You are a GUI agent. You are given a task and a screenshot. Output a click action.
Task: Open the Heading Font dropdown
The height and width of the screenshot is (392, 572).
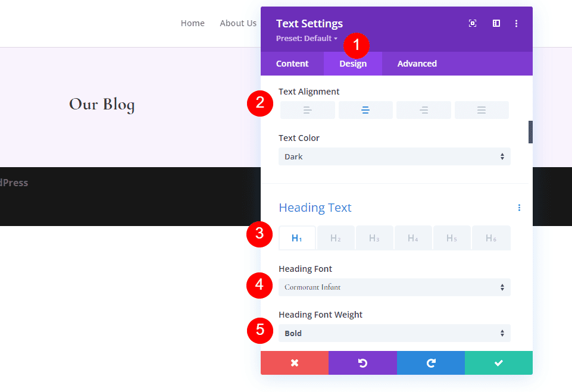[394, 287]
